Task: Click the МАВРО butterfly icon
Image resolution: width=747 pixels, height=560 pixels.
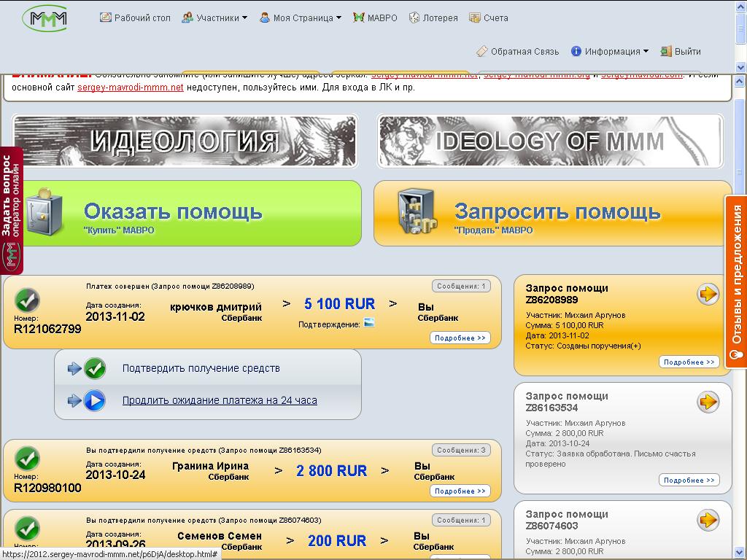Action: click(359, 17)
